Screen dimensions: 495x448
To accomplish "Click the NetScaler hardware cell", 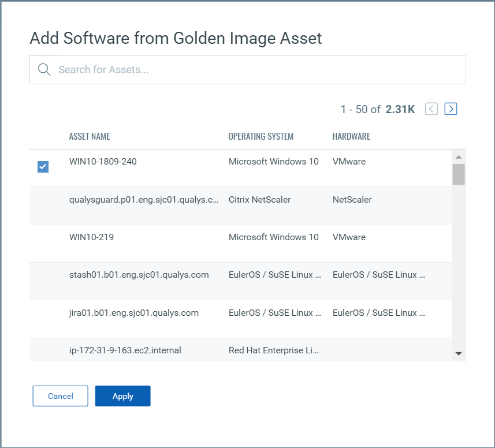I will pyautogui.click(x=352, y=199).
